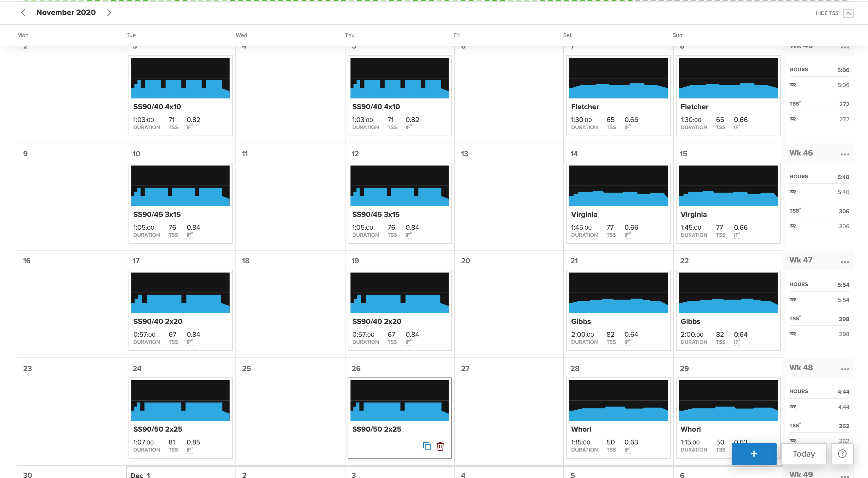This screenshot has height=478, width=868.
Task: Click the collapse chevron beside HIDE TSS
Action: coord(848,13)
